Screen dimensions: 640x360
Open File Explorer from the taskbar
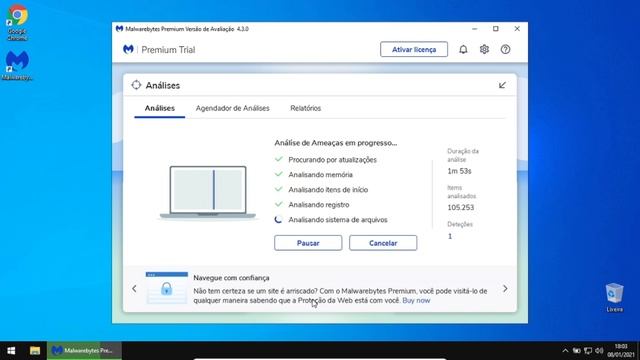pos(35,351)
